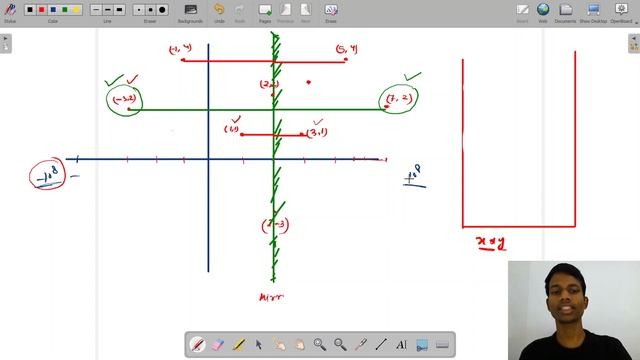640x360 pixels.
Task: Expand the right library side panel
Action: coord(634,43)
